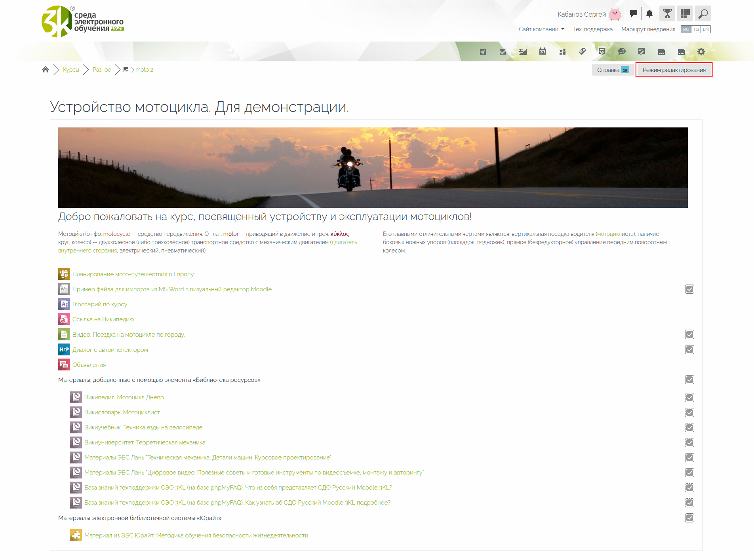
Task: Open Ссылка на Википедию link
Action: click(103, 319)
